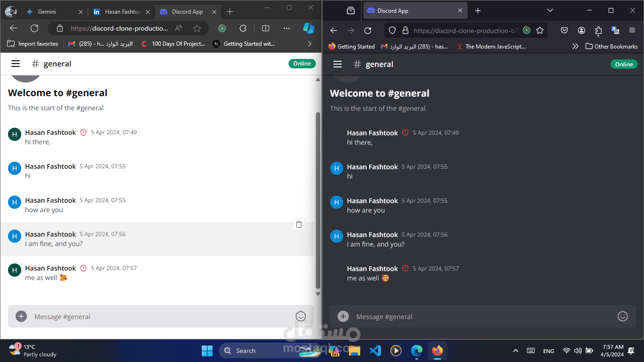
Task: Switch to Hasan Fashtou LinkedIn tab
Action: [121, 12]
